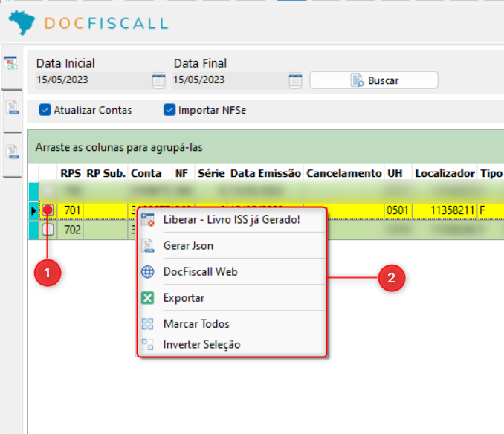
Task: Sort by the Série column header
Action: pos(211,173)
